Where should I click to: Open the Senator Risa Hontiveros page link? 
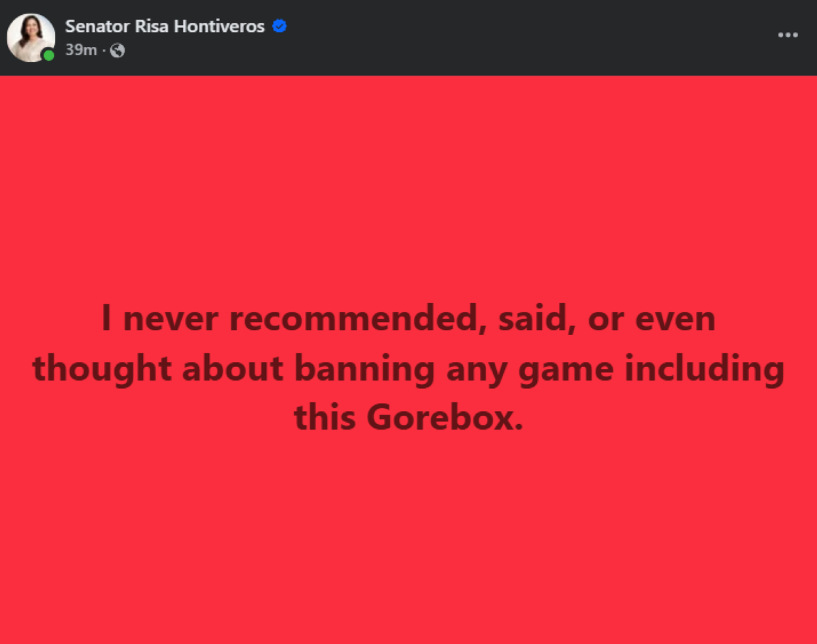pos(165,27)
